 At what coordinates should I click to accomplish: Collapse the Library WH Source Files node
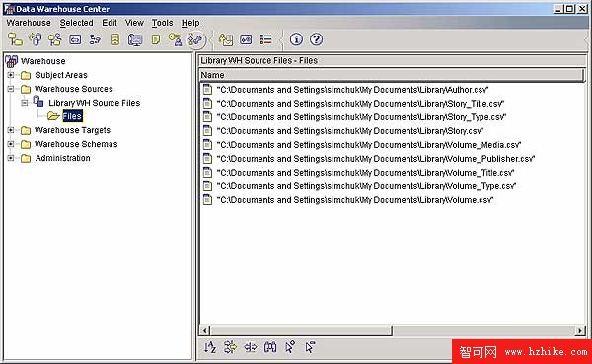25,103
